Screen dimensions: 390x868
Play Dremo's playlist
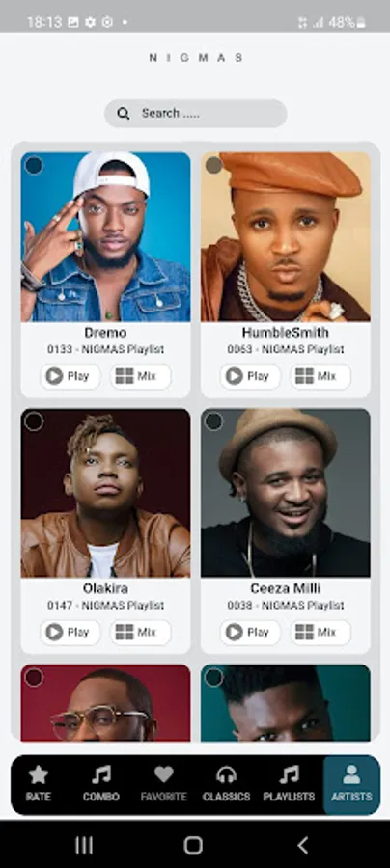70,376
